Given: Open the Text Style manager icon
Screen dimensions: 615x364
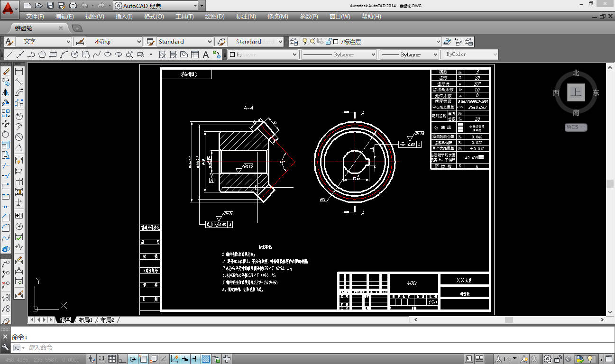Looking at the screenshot, I should tap(9, 42).
